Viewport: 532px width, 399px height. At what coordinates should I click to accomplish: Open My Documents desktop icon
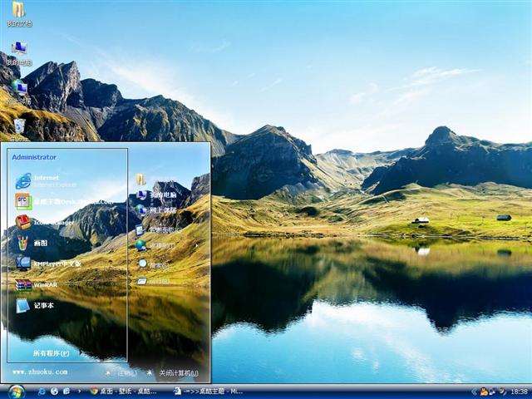click(x=19, y=15)
